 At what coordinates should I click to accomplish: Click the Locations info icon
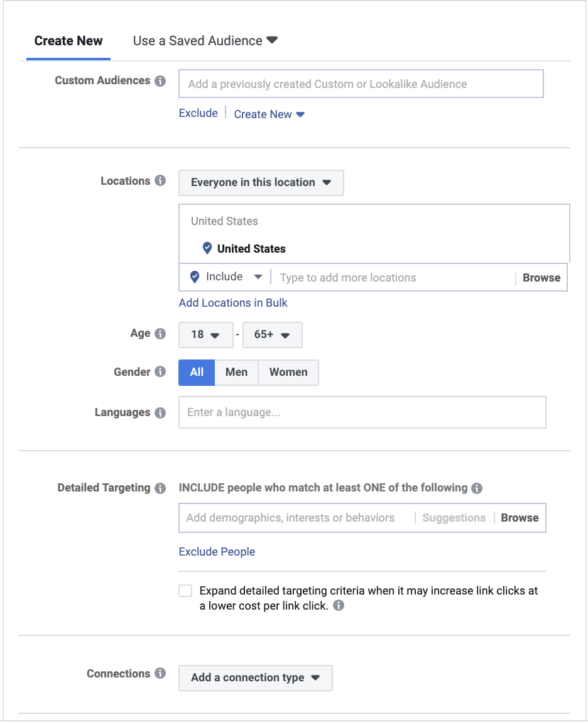(160, 180)
